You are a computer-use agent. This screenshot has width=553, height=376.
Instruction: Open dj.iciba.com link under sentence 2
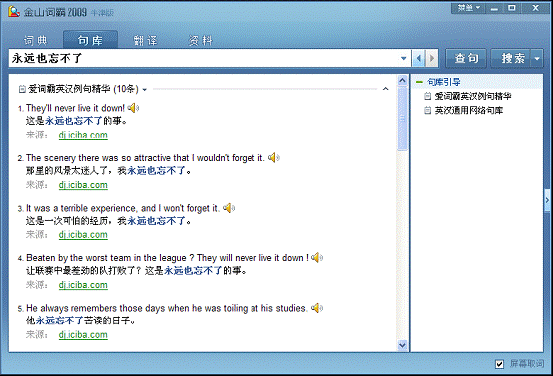(83, 185)
